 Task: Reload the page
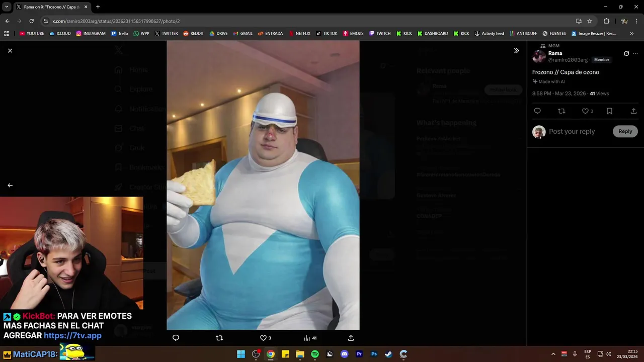[31, 21]
